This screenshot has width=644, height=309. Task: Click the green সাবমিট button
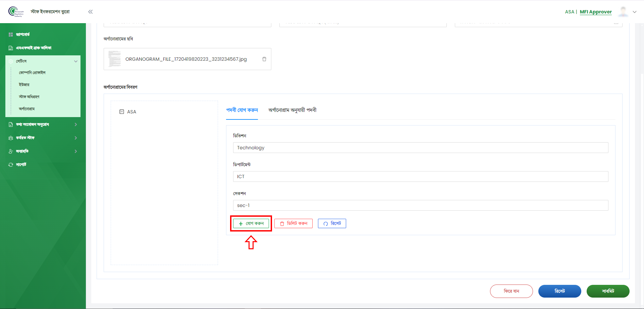pos(608,291)
